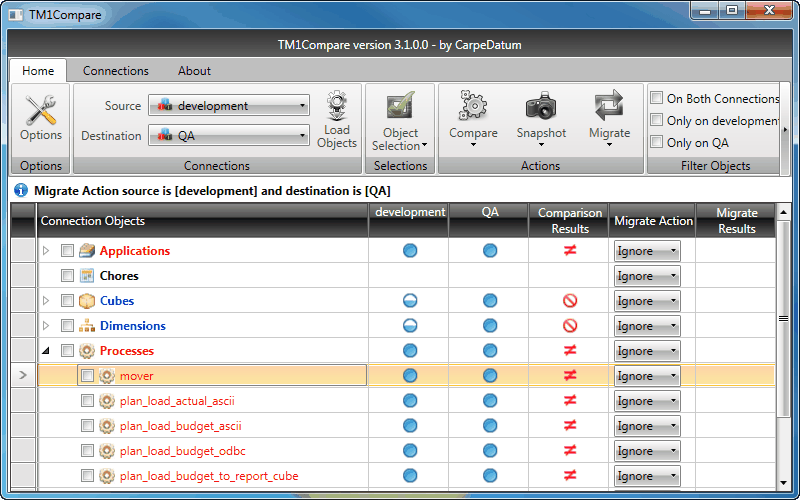This screenshot has height=500, width=800.
Task: Click the Cubes box icon
Action: click(87, 301)
